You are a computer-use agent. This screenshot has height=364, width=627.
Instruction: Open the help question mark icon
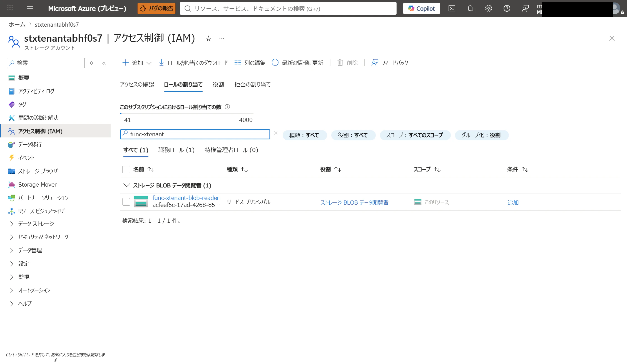(507, 8)
